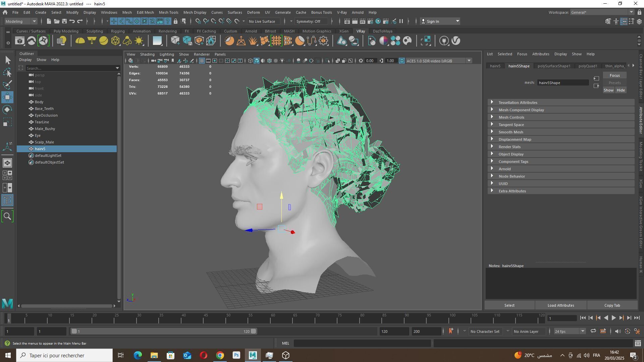Open the Mesh Tools menu
Image resolution: width=644 pixels, height=362 pixels.
(168, 12)
